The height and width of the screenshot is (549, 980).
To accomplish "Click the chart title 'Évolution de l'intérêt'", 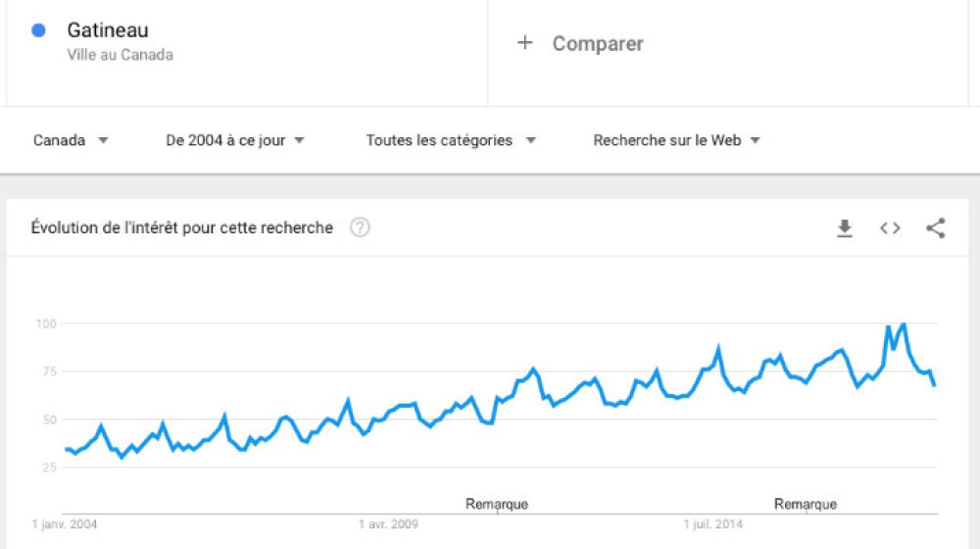I will coord(182,227).
